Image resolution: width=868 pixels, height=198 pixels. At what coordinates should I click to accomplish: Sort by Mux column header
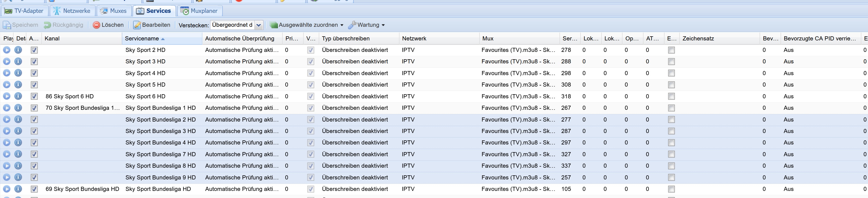[520, 39]
